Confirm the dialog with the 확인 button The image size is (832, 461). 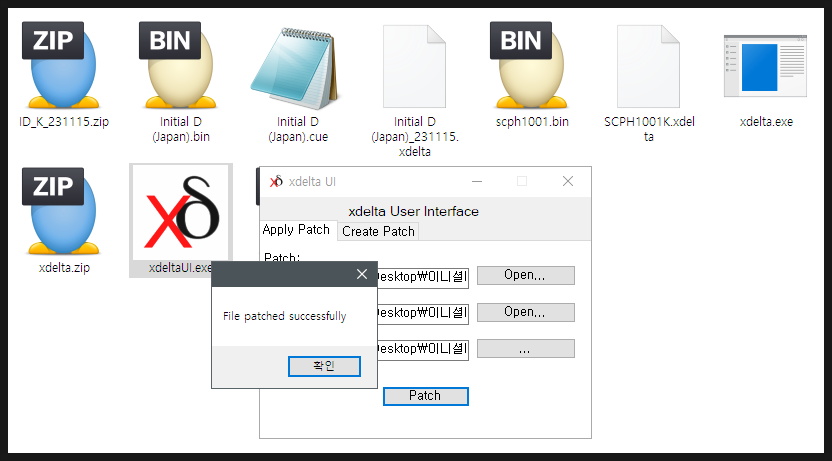pos(324,366)
